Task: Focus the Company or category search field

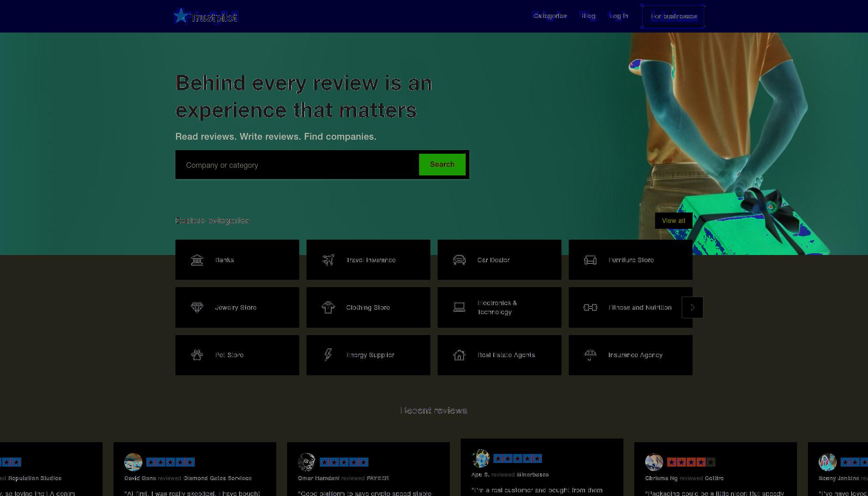Action: (297, 165)
